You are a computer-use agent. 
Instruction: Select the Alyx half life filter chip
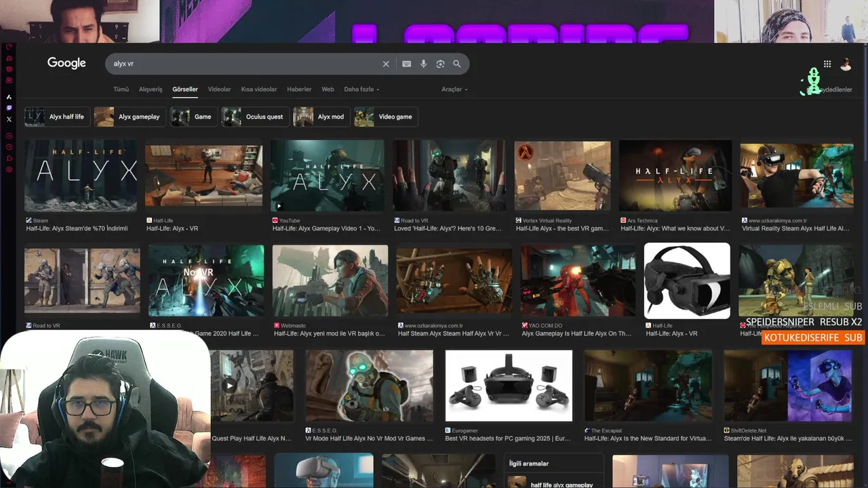(56, 117)
